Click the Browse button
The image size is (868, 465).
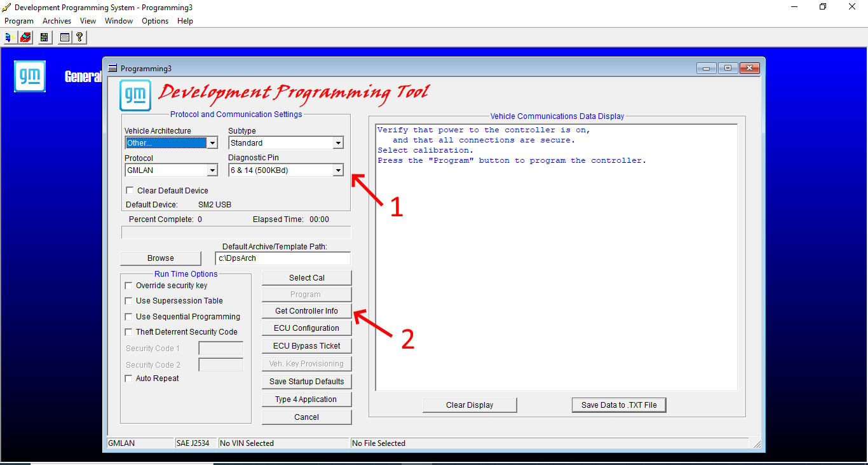pyautogui.click(x=161, y=258)
